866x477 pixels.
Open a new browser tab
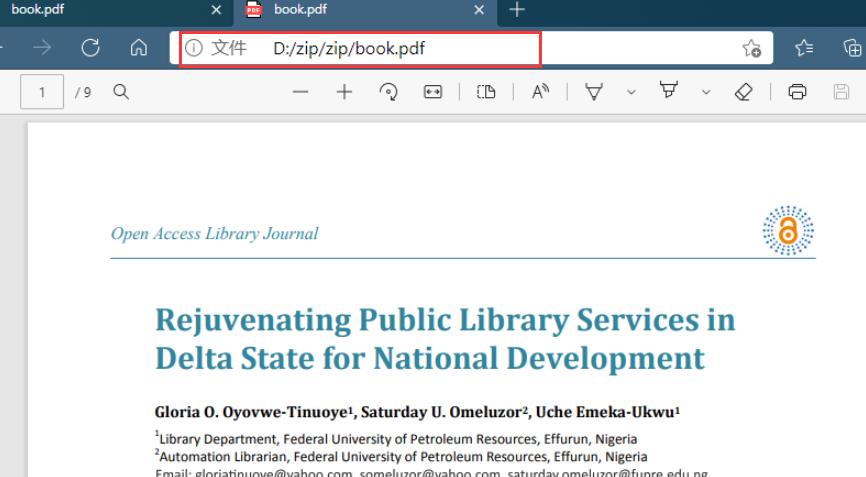click(x=516, y=10)
